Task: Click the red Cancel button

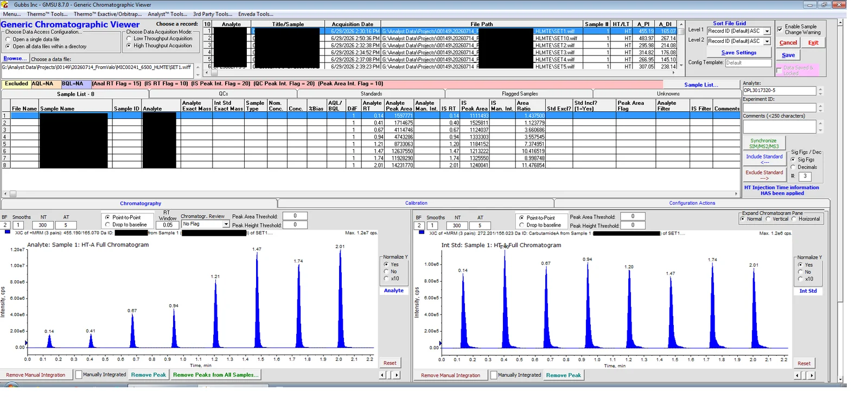Action: click(788, 43)
